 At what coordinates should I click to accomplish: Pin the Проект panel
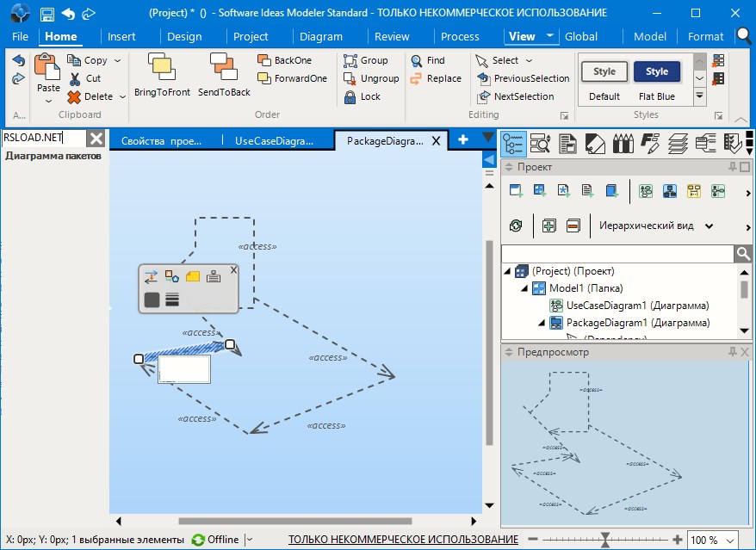733,167
